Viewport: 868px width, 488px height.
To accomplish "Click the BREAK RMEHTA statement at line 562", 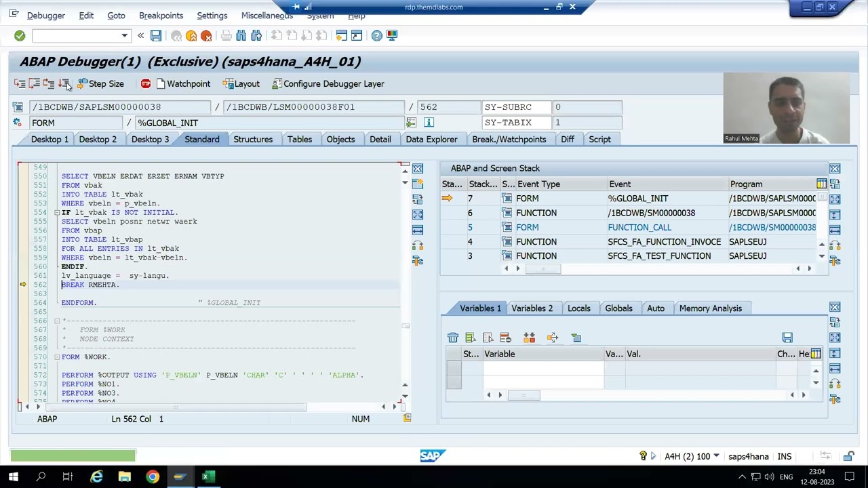I will [x=90, y=285].
